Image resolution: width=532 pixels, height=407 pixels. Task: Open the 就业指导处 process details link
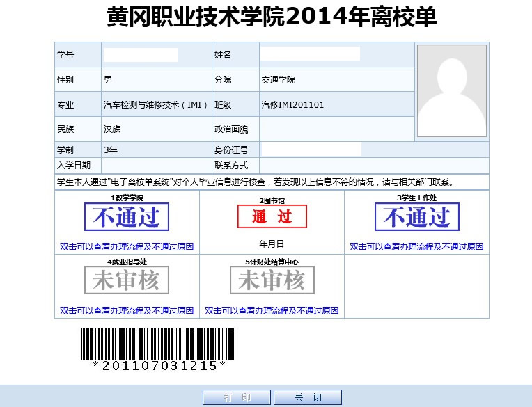[x=127, y=311]
